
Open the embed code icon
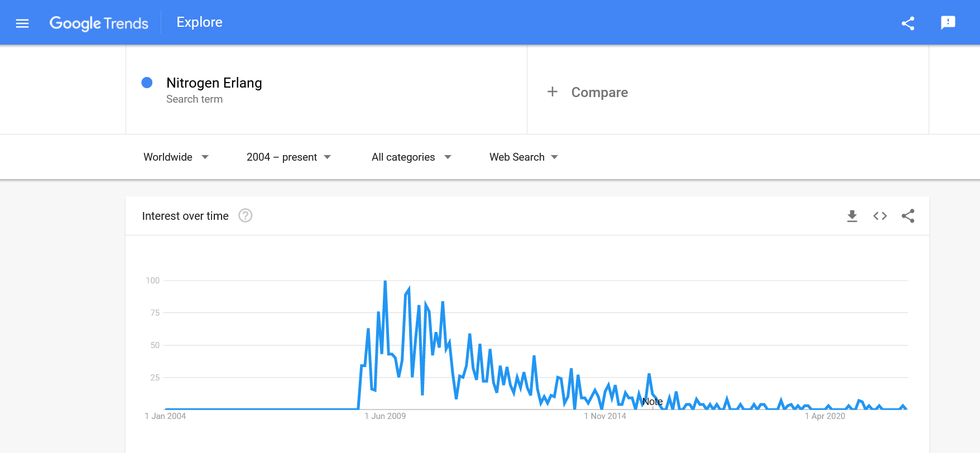(880, 216)
